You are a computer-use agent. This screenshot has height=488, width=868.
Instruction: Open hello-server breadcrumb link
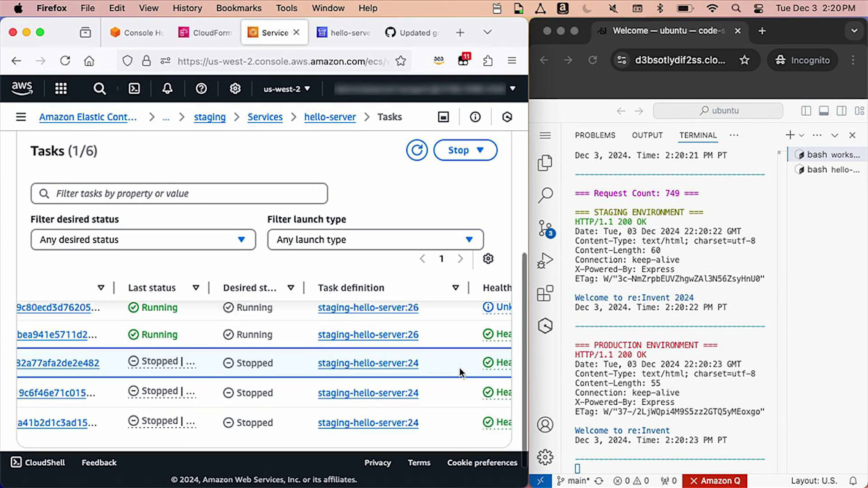click(x=330, y=117)
